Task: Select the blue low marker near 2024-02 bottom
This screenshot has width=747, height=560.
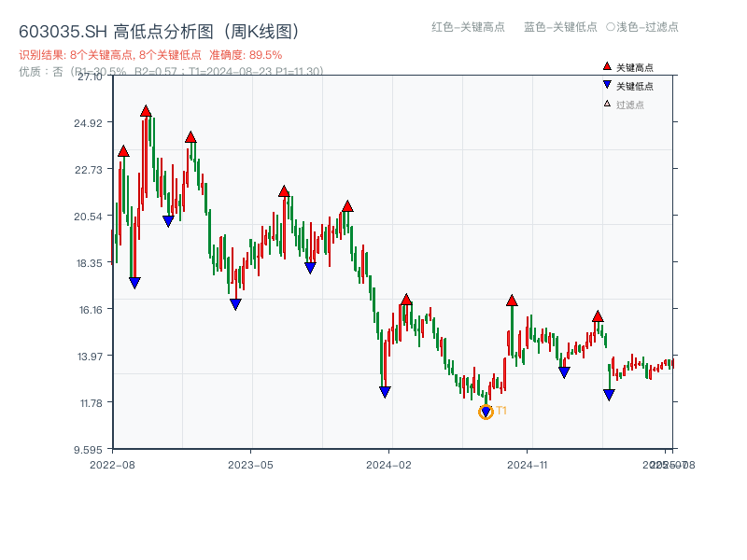Action: pyautogui.click(x=385, y=392)
